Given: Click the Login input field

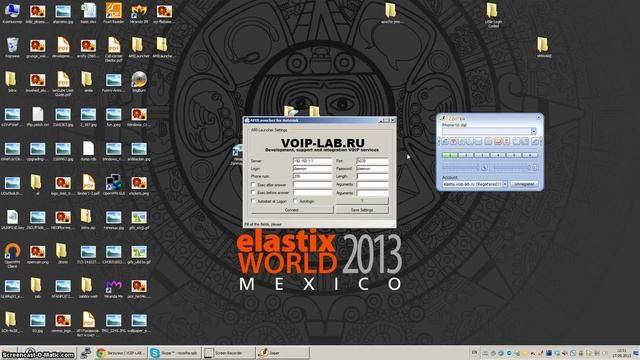Looking at the screenshot, I should click(313, 169).
